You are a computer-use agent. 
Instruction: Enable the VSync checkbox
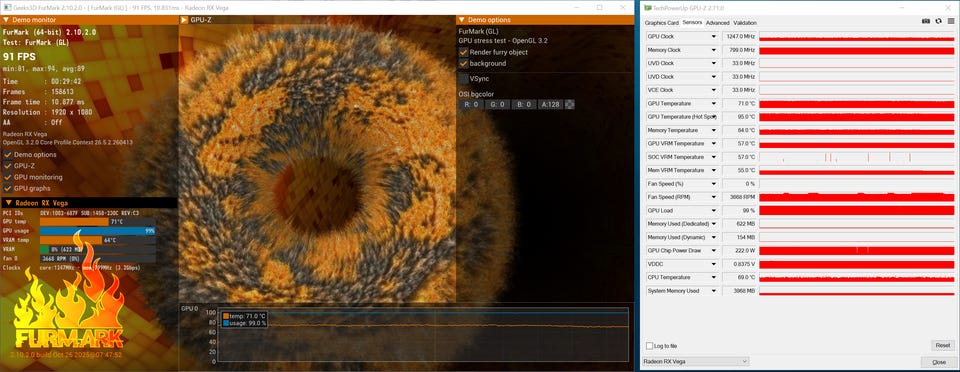[x=463, y=78]
